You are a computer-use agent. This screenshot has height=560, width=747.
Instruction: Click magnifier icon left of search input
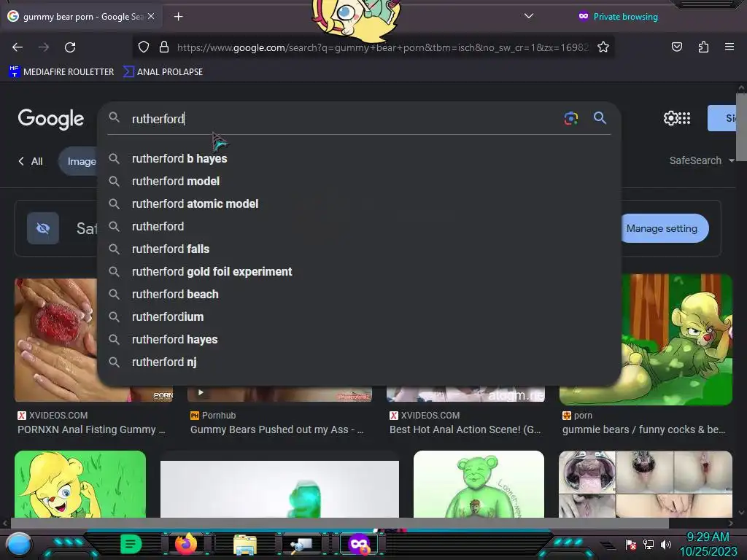coord(114,117)
